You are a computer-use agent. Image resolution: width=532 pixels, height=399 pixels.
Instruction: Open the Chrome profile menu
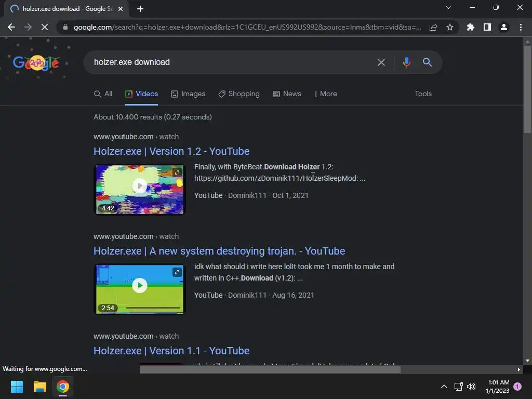click(x=504, y=27)
